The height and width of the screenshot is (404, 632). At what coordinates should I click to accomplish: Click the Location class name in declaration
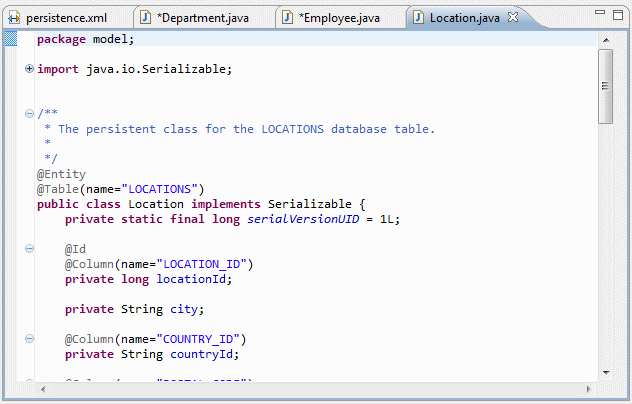[156, 204]
